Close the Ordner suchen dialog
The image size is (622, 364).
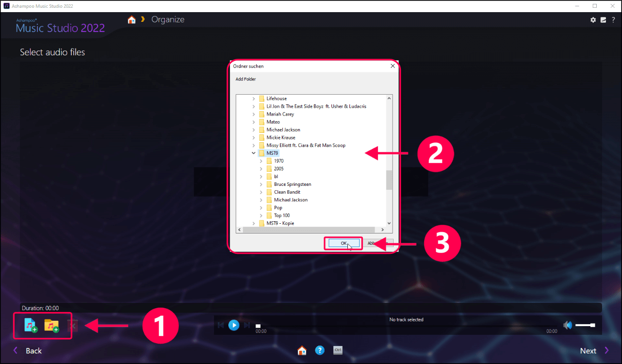(x=392, y=66)
